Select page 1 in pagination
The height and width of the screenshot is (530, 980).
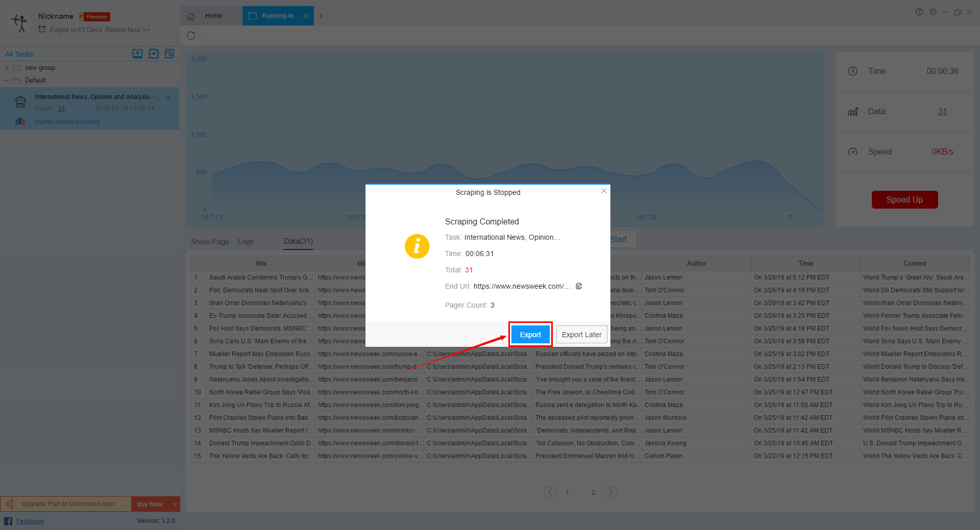tap(567, 493)
